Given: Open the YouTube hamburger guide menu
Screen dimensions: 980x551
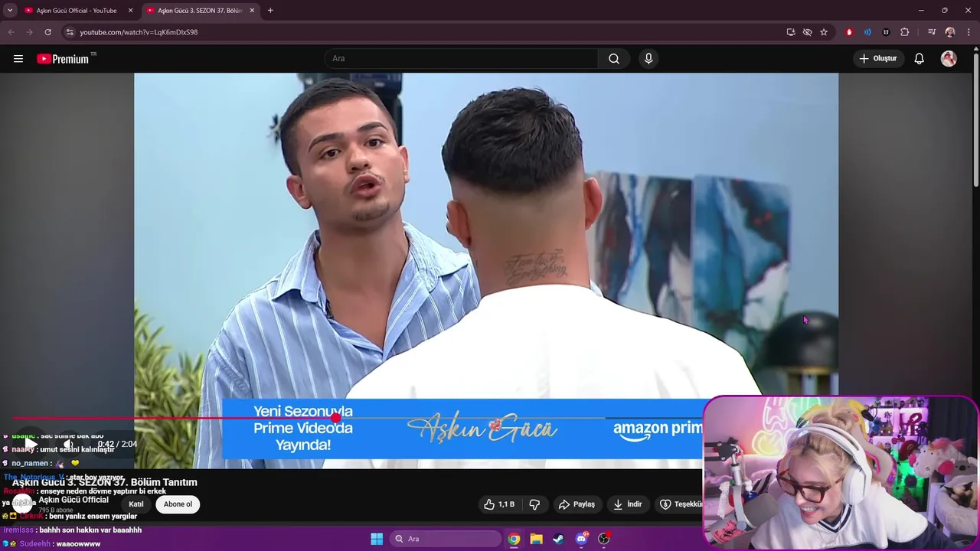Looking at the screenshot, I should pos(18,59).
